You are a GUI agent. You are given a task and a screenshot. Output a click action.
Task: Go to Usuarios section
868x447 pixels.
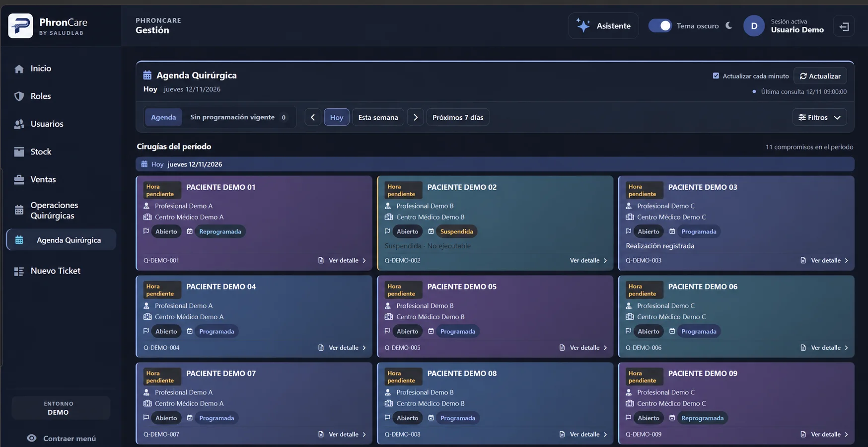tap(47, 124)
